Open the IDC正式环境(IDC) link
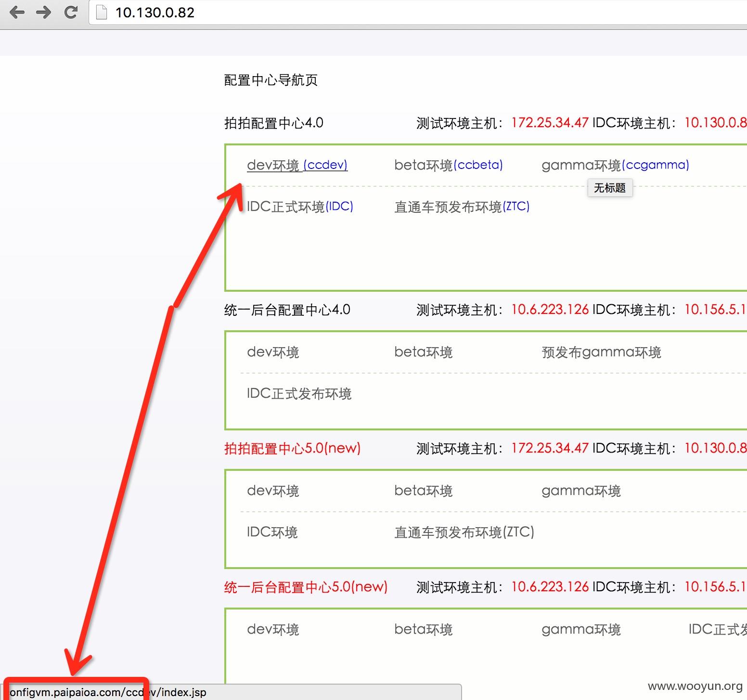747x700 pixels. tap(300, 207)
